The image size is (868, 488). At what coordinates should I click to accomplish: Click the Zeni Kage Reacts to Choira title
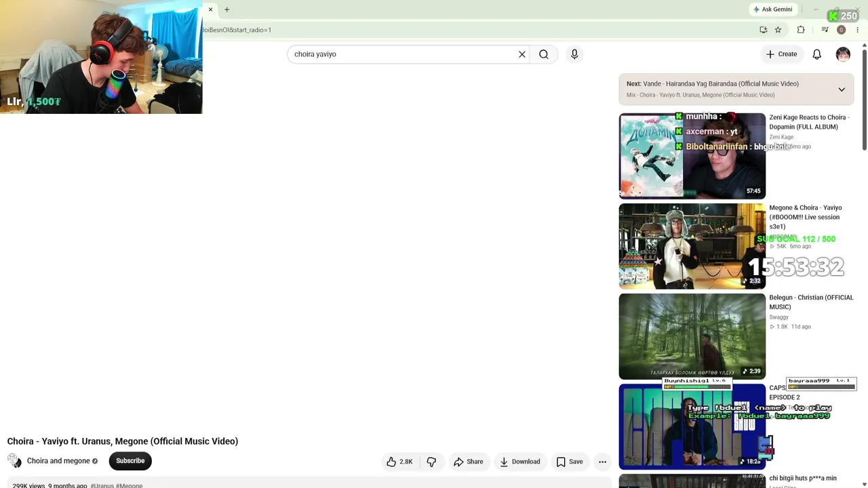[x=810, y=122]
